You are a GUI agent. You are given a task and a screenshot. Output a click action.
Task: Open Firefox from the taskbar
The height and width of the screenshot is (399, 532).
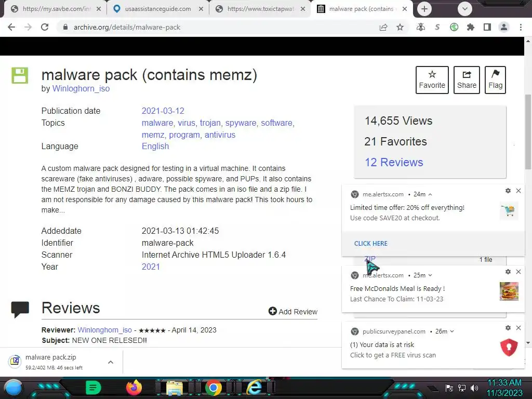134,388
